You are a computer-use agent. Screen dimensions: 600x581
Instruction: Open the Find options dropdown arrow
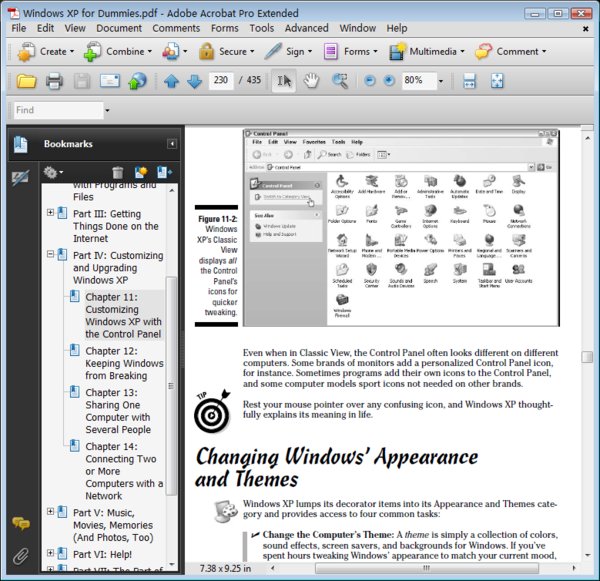(x=107, y=111)
